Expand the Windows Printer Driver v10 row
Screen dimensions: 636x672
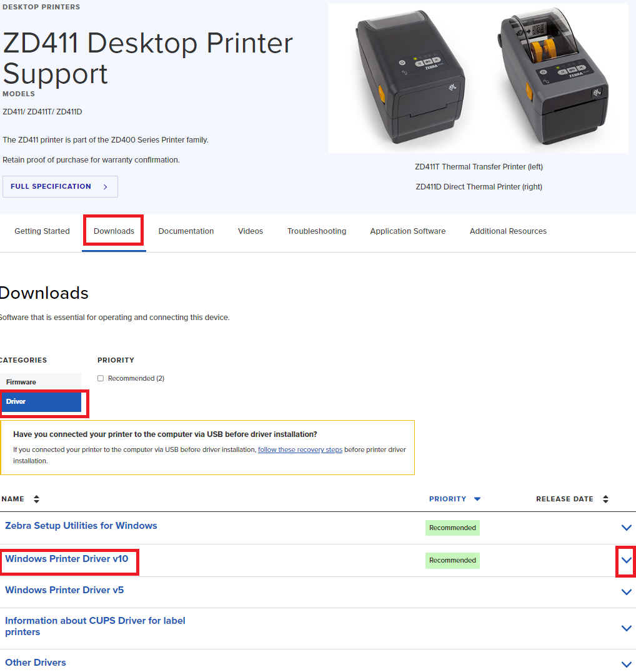click(x=626, y=561)
